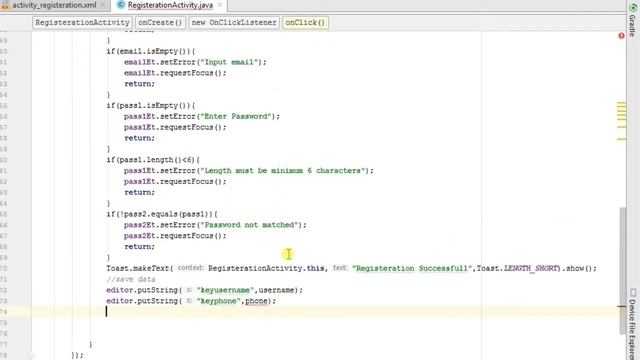This screenshot has height=360, width=640.
Task: Click the underlined phone variable
Action: [256, 301]
